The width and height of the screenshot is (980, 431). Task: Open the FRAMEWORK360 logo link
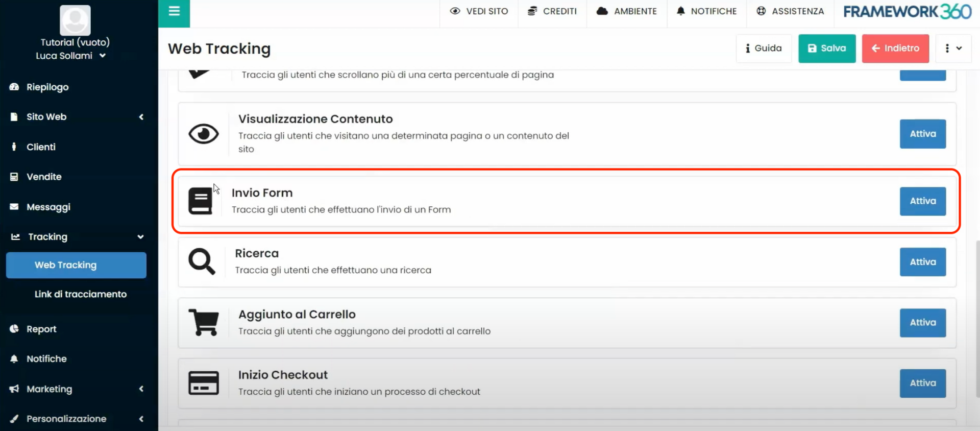907,12
